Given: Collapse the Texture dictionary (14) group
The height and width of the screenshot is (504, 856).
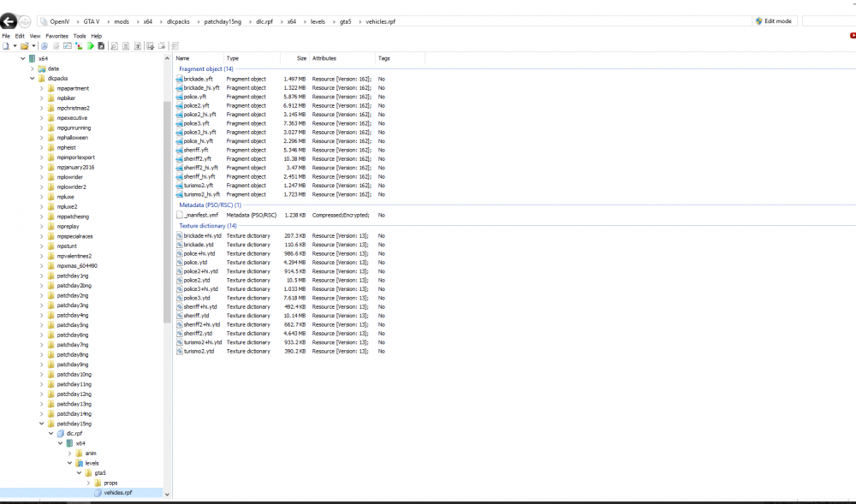Looking at the screenshot, I should point(207,226).
